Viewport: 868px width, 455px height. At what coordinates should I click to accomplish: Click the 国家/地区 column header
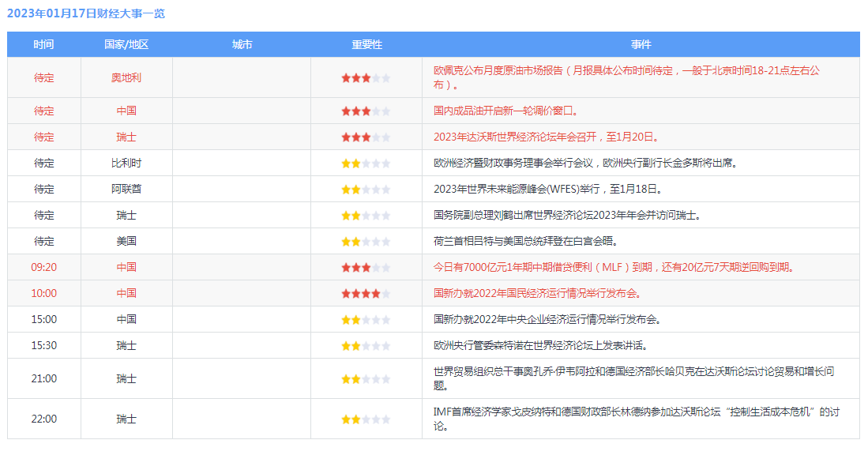126,44
